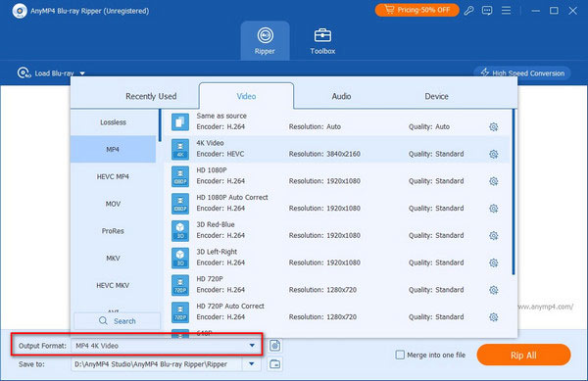Open settings gear for HD 1080P Auto Correct

(494, 209)
